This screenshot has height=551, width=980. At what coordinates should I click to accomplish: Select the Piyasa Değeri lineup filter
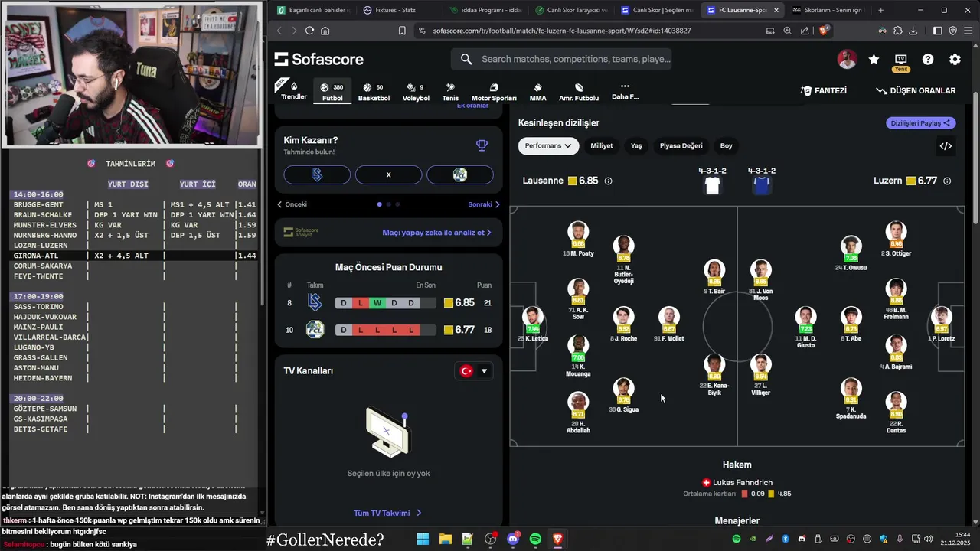681,146
